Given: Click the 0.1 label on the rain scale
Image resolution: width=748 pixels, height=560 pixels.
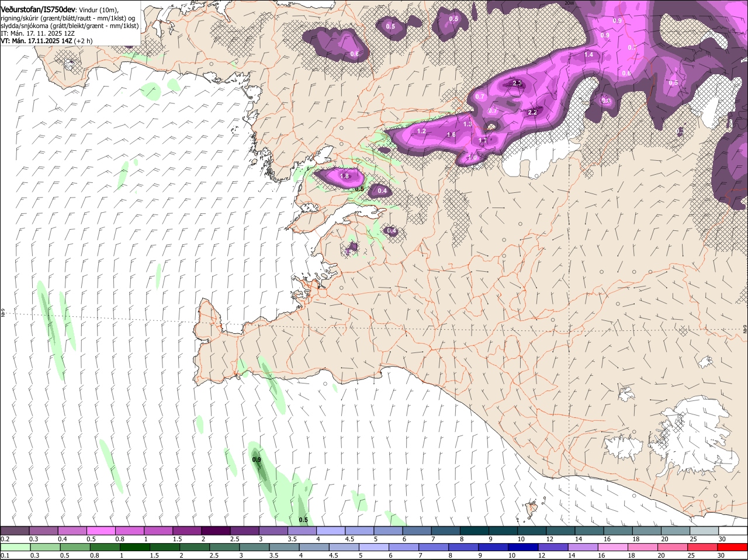Looking at the screenshot, I should click(x=5, y=555).
